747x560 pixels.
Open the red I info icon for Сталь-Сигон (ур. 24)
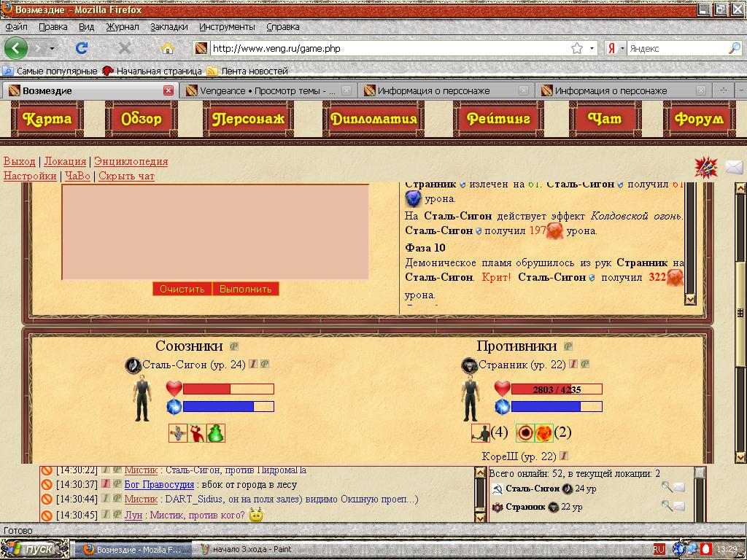(253, 365)
